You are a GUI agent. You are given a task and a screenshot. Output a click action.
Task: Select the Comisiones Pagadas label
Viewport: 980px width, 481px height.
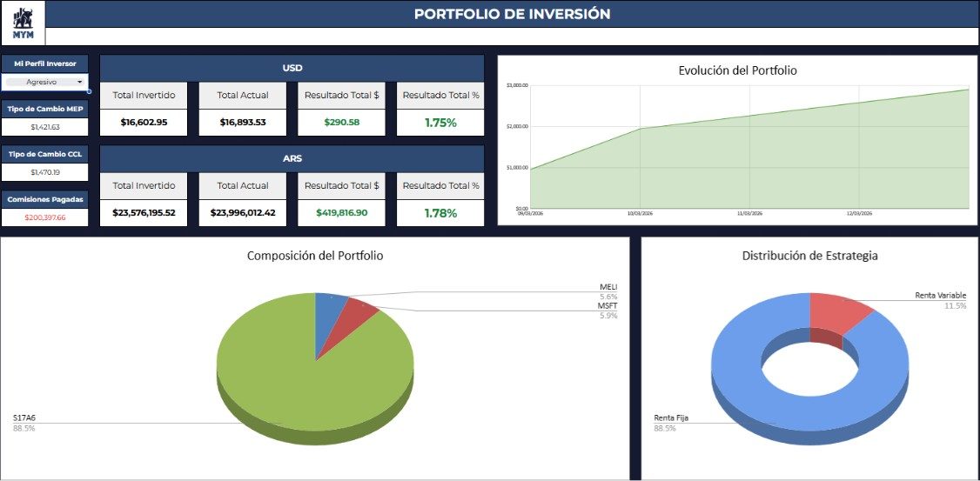coord(45,199)
